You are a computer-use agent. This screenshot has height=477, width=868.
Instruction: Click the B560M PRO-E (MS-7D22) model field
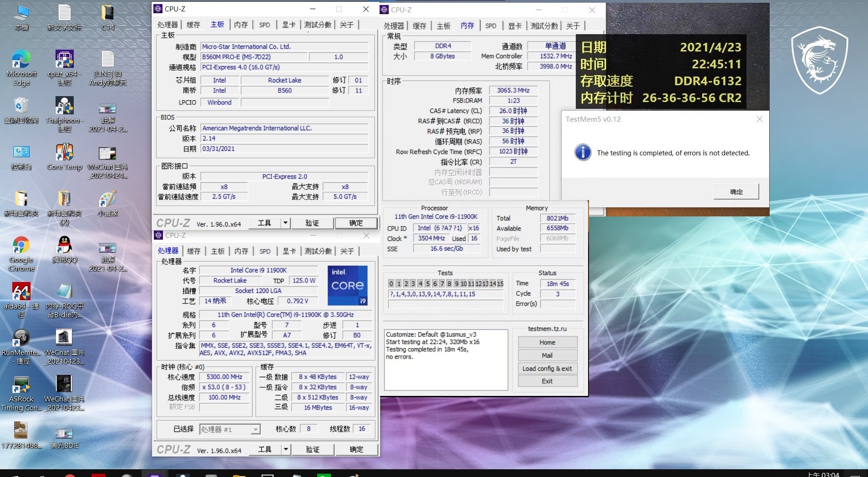point(254,57)
